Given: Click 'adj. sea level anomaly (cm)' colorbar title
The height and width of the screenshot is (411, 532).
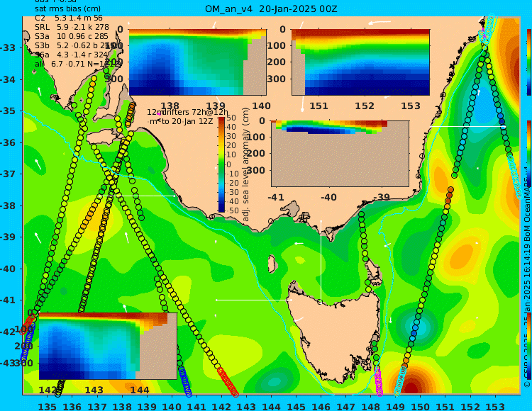Looking at the screenshot, I should 246,164.
